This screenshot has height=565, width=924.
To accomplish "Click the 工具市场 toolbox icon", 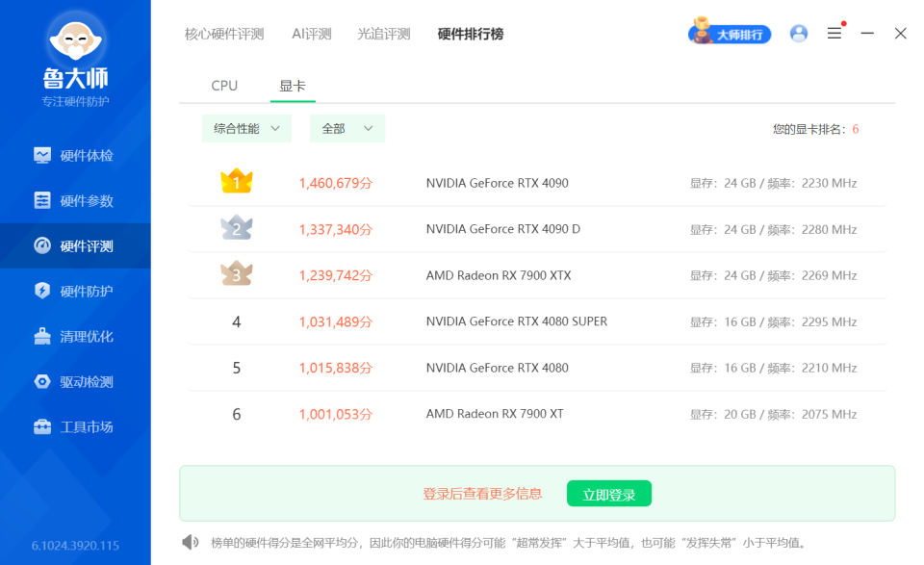I will tap(42, 426).
